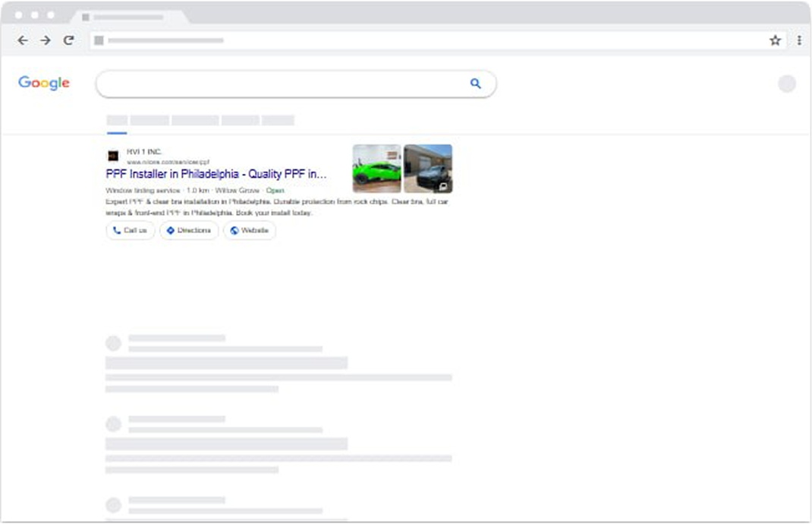Click the blue search magnifier icon
The height and width of the screenshot is (524, 812).
[x=476, y=84]
